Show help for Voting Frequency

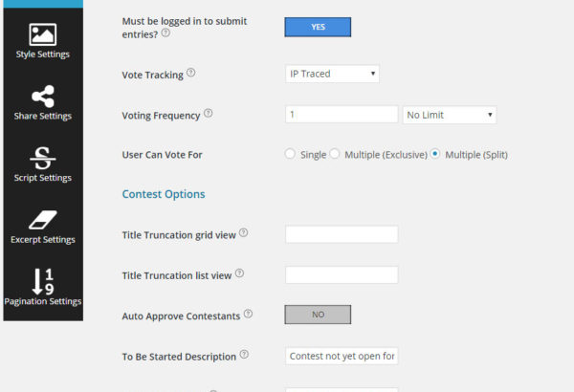[208, 113]
